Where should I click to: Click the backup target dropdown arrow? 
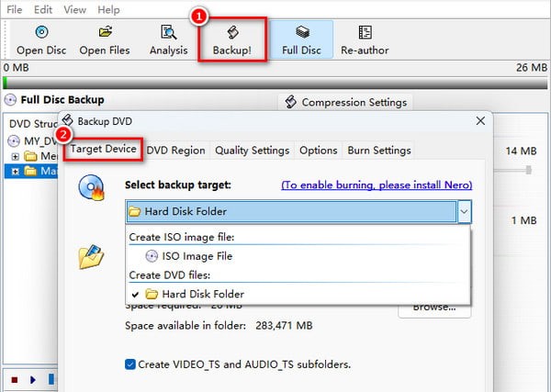click(x=464, y=211)
